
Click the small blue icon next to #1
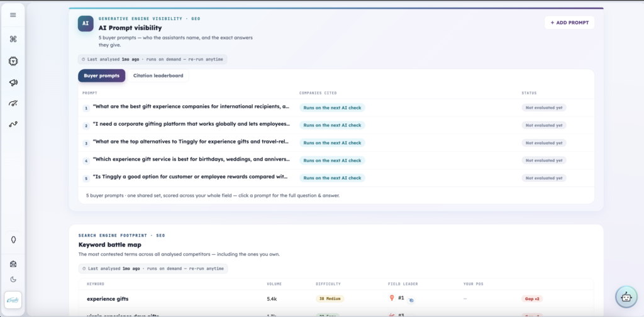(411, 301)
